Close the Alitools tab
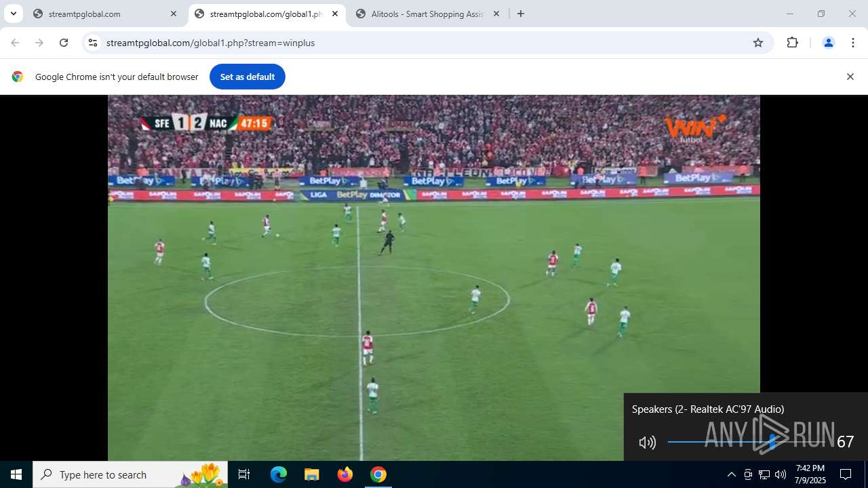 tap(496, 14)
